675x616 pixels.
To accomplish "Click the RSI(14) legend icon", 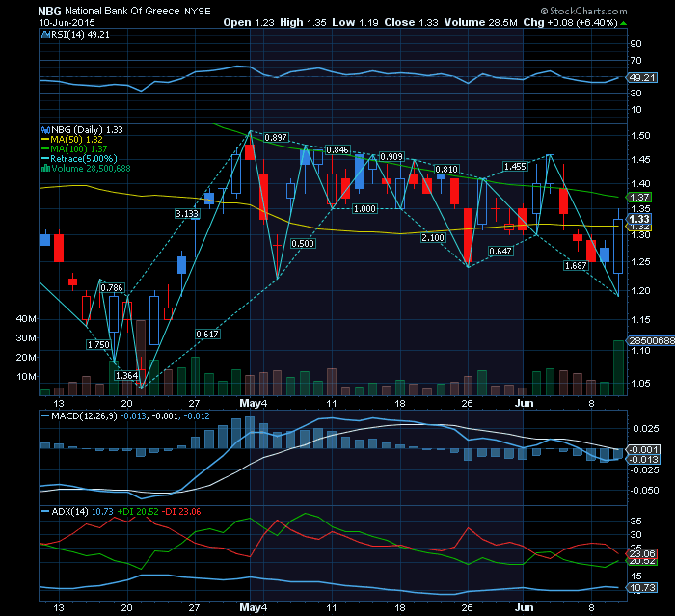I will pos(45,35).
